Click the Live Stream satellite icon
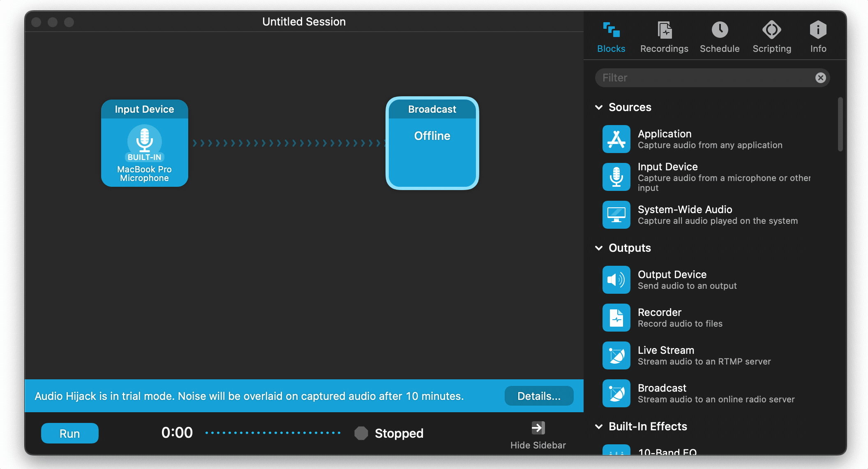 [x=616, y=355]
